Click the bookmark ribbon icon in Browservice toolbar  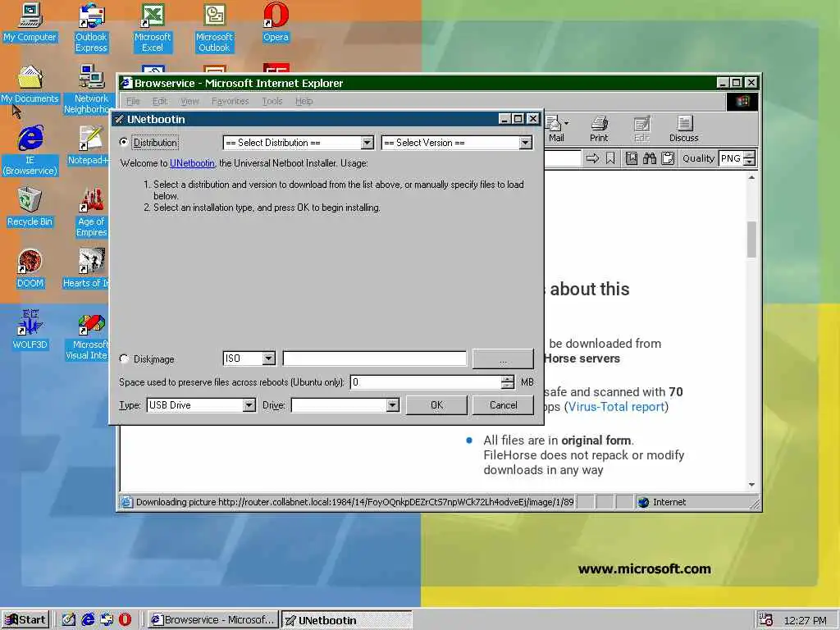point(610,158)
